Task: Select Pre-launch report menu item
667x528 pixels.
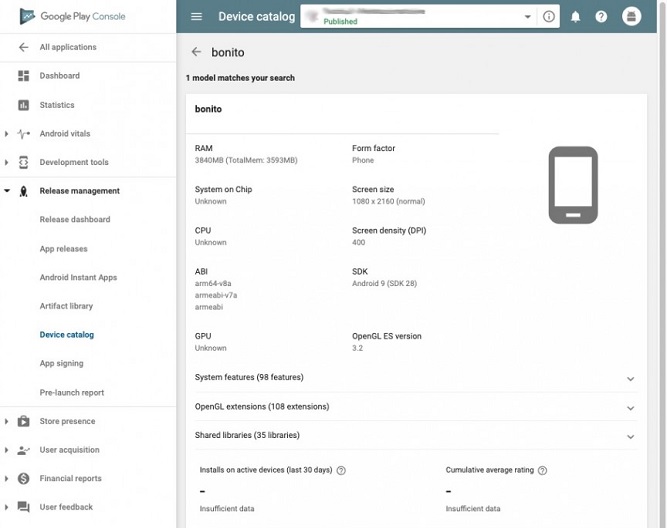Action: click(x=71, y=393)
